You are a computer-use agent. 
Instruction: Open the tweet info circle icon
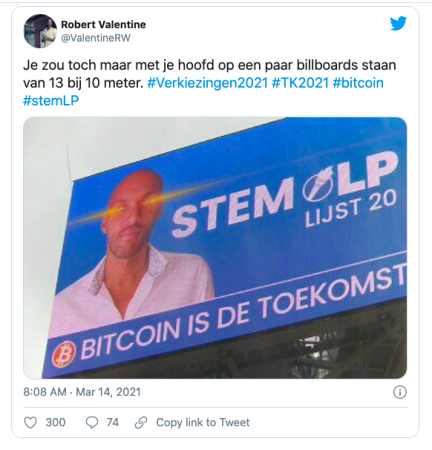coord(400,392)
